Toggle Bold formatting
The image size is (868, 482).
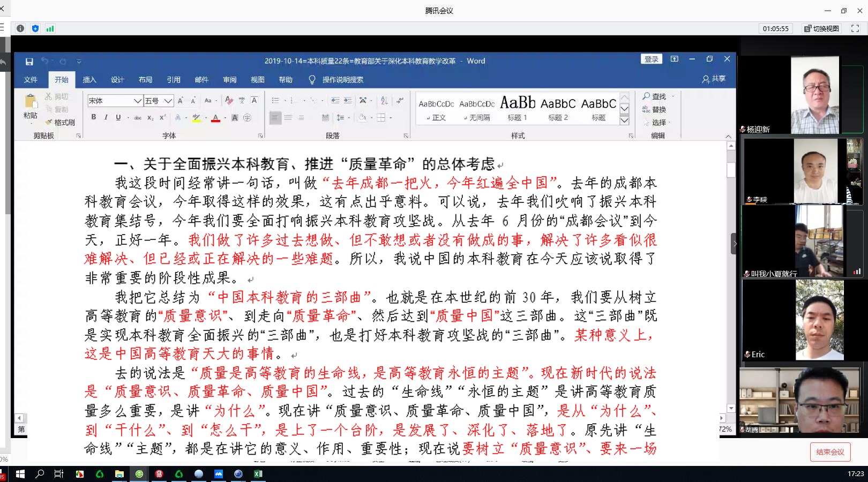tap(94, 117)
